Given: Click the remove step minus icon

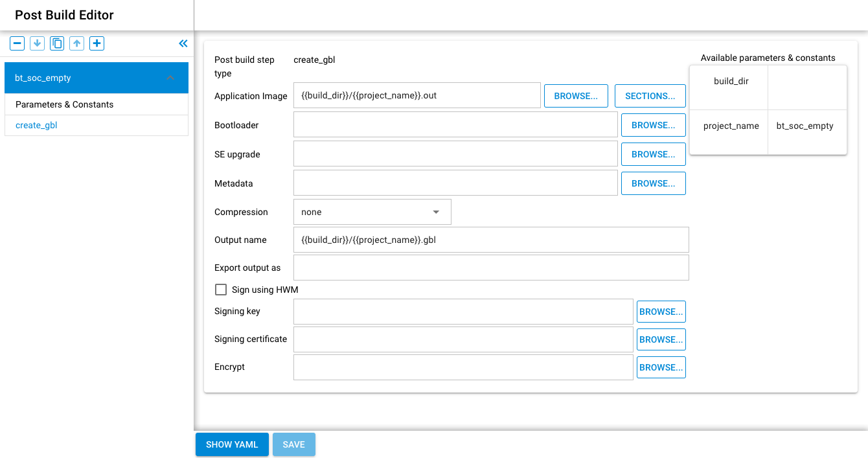Looking at the screenshot, I should (17, 43).
